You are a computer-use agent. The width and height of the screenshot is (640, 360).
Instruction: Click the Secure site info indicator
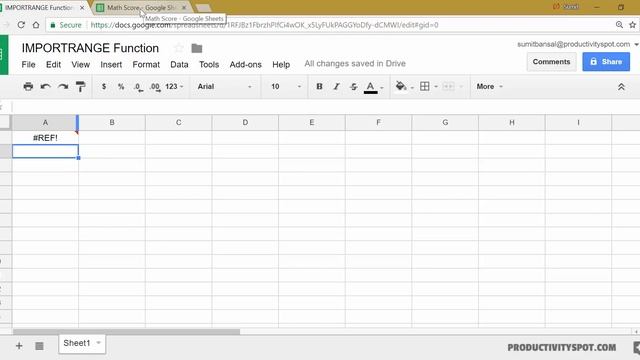[66, 25]
